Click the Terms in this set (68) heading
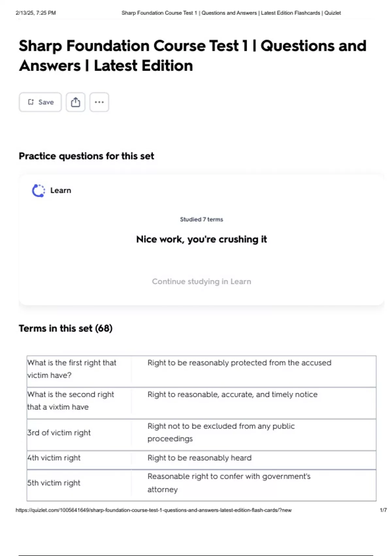392x556 pixels. coord(65,328)
